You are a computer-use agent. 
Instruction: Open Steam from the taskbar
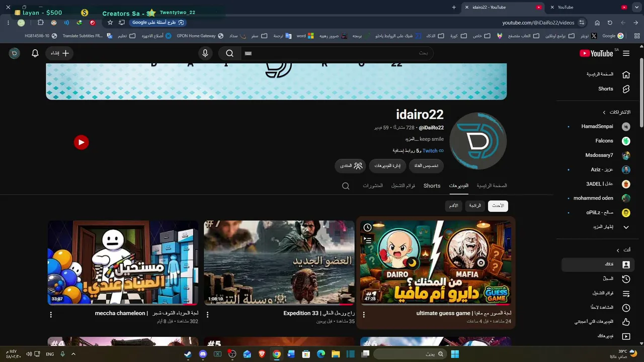[x=188, y=354]
